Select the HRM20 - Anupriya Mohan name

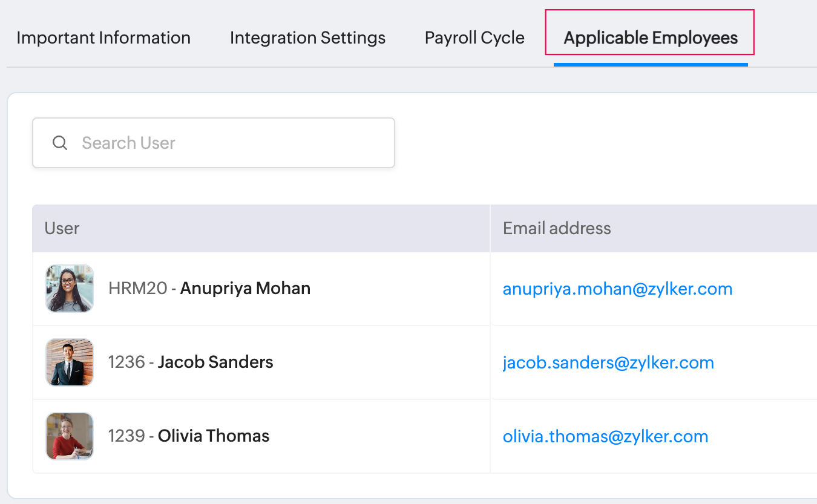click(245, 289)
